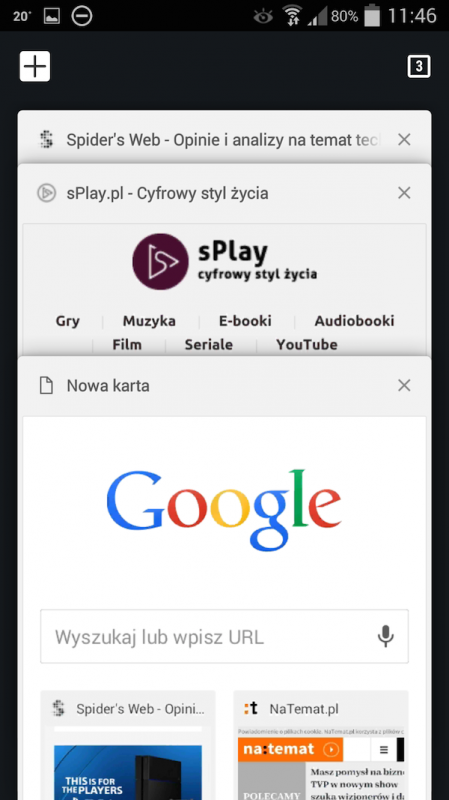The height and width of the screenshot is (800, 449).
Task: Open the Spider's Web most-visited thumbnail
Action: click(128, 745)
